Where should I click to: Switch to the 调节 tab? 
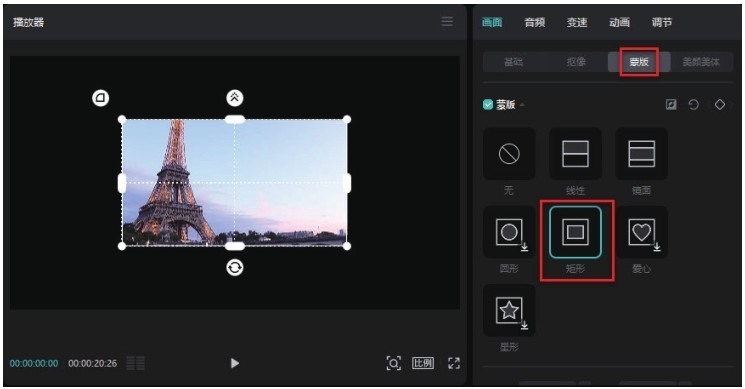[662, 22]
